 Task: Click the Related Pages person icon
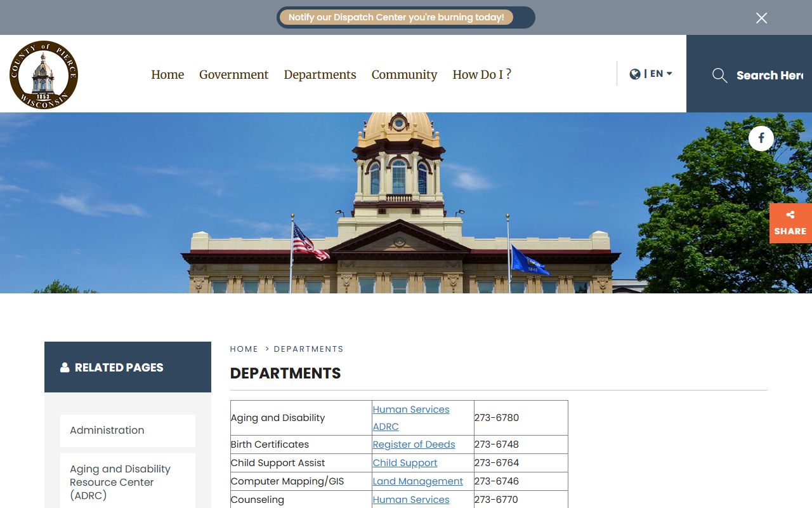65,368
